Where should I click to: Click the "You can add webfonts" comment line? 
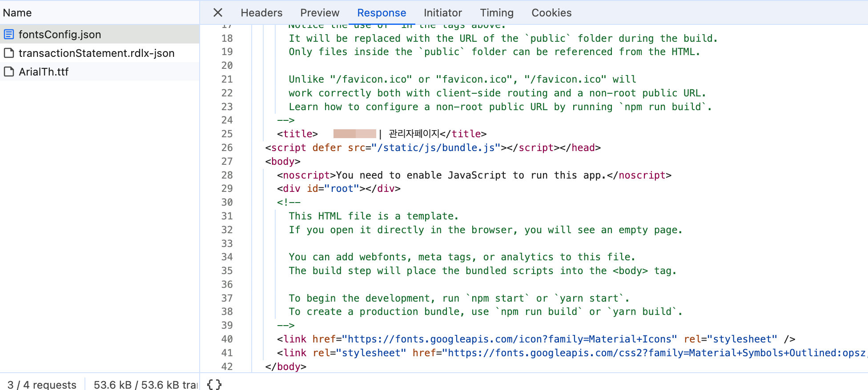[x=462, y=257]
